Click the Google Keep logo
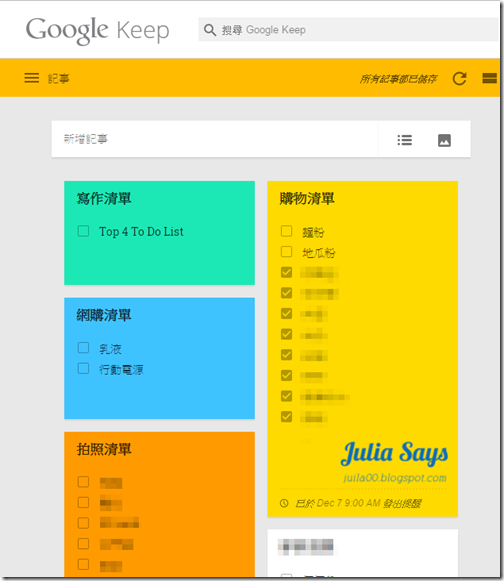This screenshot has width=504, height=581. click(97, 30)
